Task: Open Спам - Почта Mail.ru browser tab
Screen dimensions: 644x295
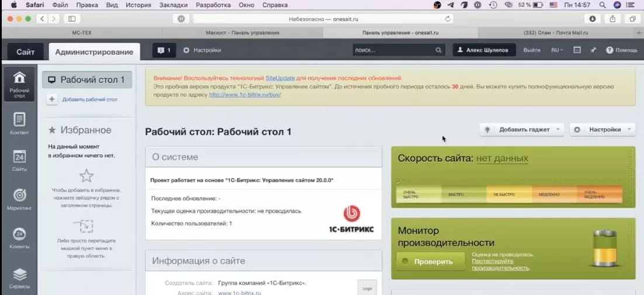Action: (x=556, y=33)
